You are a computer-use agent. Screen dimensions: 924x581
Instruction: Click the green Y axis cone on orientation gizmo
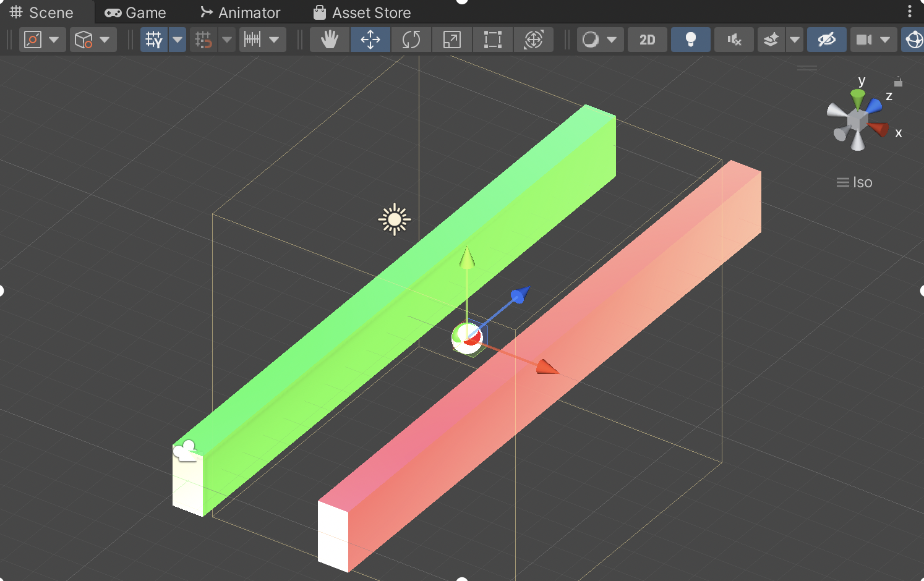coord(858,98)
